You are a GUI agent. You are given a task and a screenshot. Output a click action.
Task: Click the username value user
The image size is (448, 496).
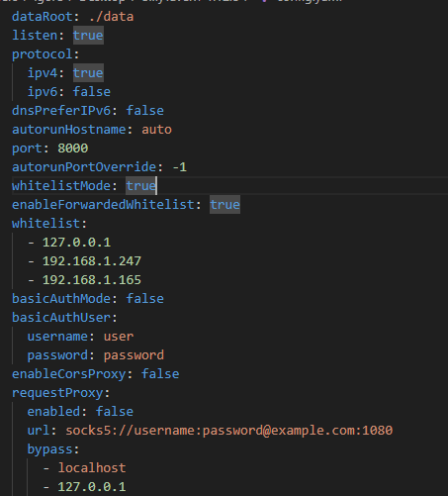point(119,337)
